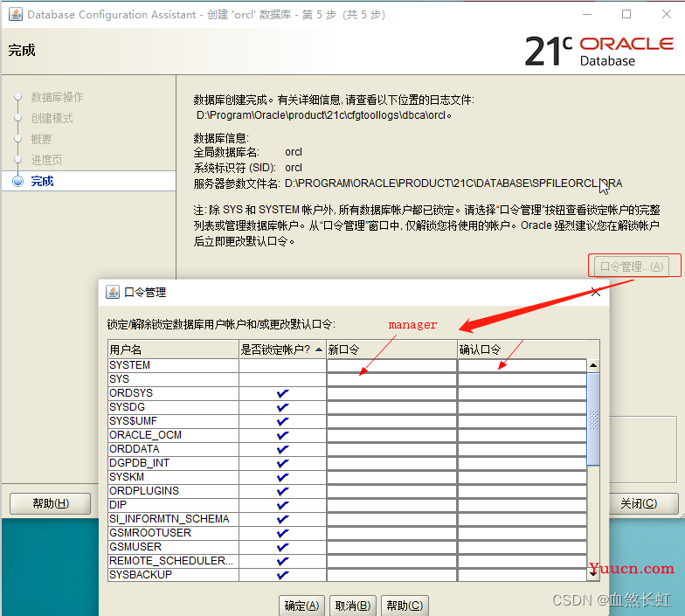The height and width of the screenshot is (616, 685).
Task: Click the 确认口令 field for SYSDG
Action: [x=522, y=407]
